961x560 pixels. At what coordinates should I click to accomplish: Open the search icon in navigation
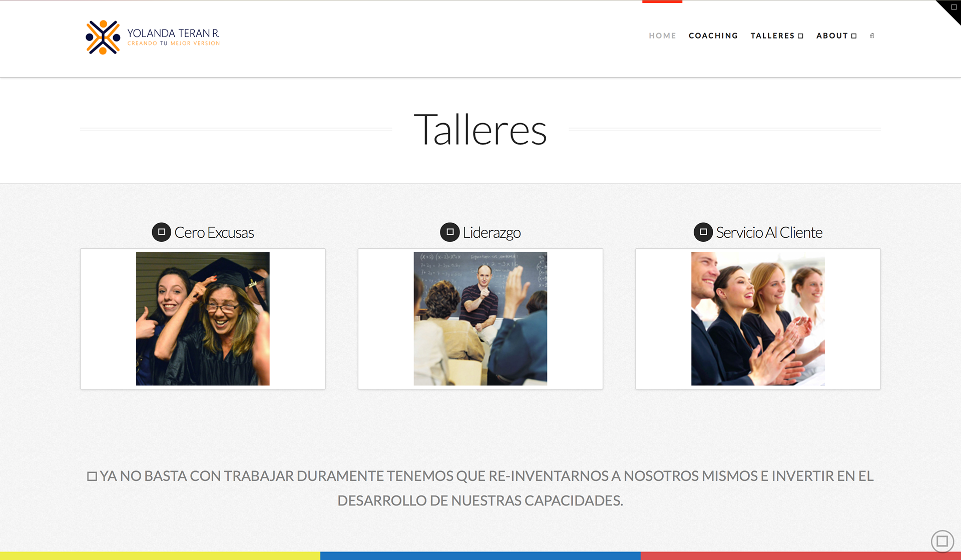(872, 36)
